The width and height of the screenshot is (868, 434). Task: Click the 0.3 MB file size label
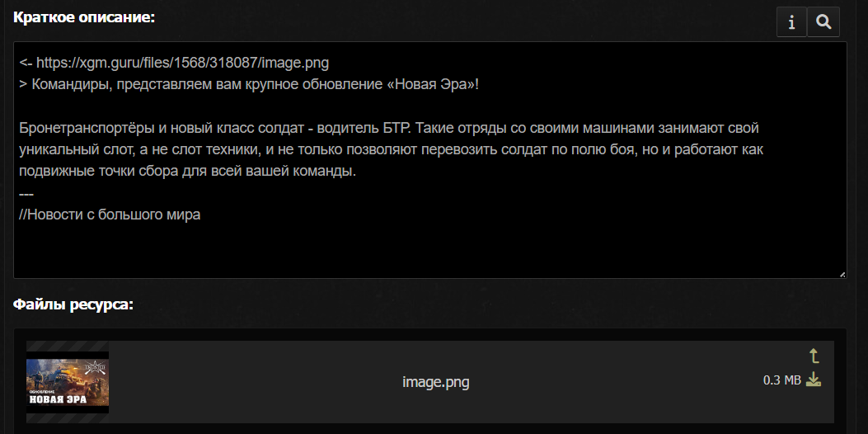pyautogui.click(x=781, y=380)
